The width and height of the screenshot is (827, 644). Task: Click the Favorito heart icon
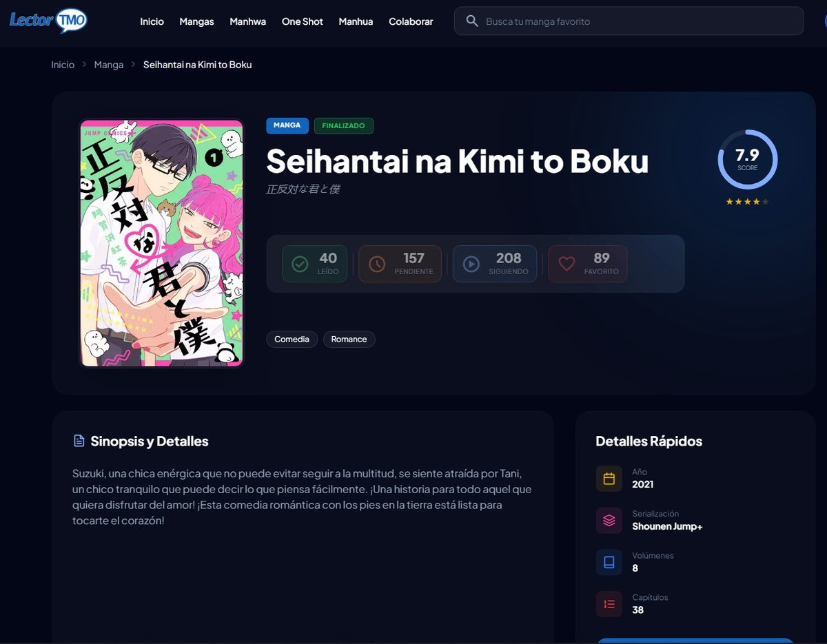[566, 264]
